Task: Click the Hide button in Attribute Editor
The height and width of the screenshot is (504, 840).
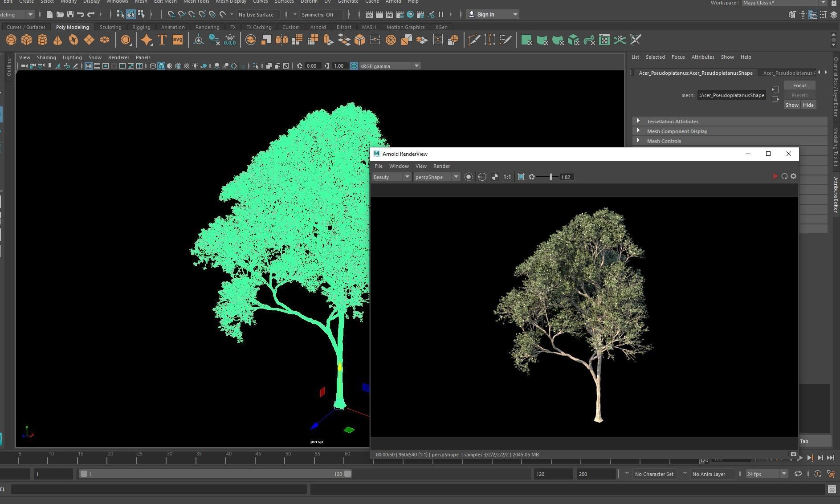Action: tap(808, 105)
